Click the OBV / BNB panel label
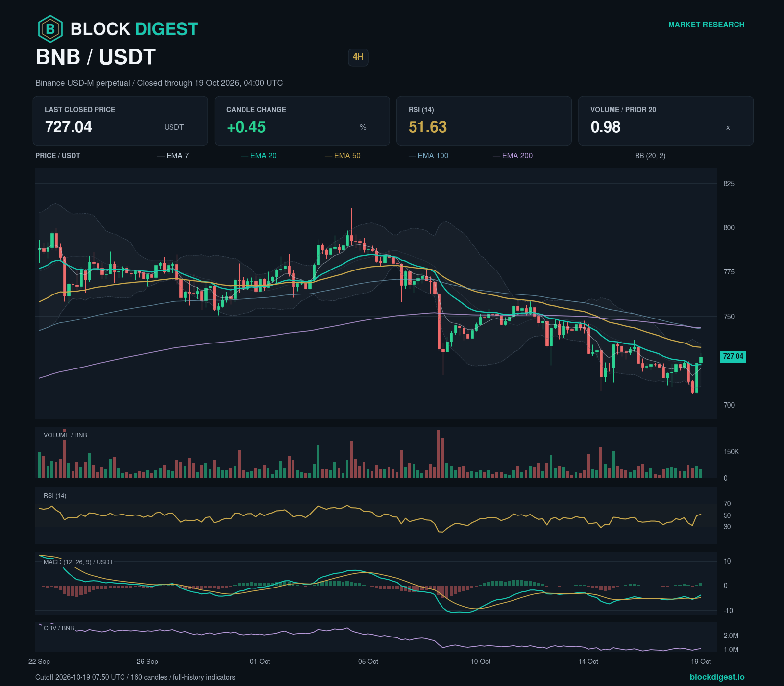The width and height of the screenshot is (784, 686). (59, 628)
